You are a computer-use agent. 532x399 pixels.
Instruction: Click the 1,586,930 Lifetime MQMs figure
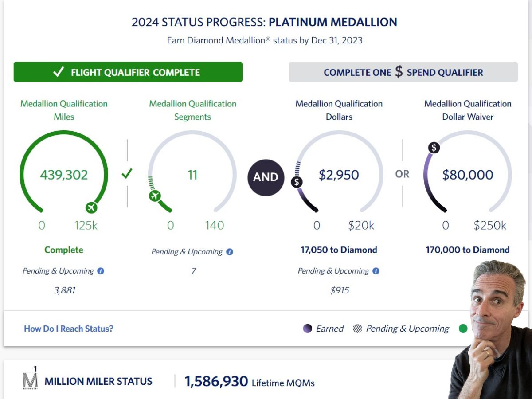pos(216,382)
